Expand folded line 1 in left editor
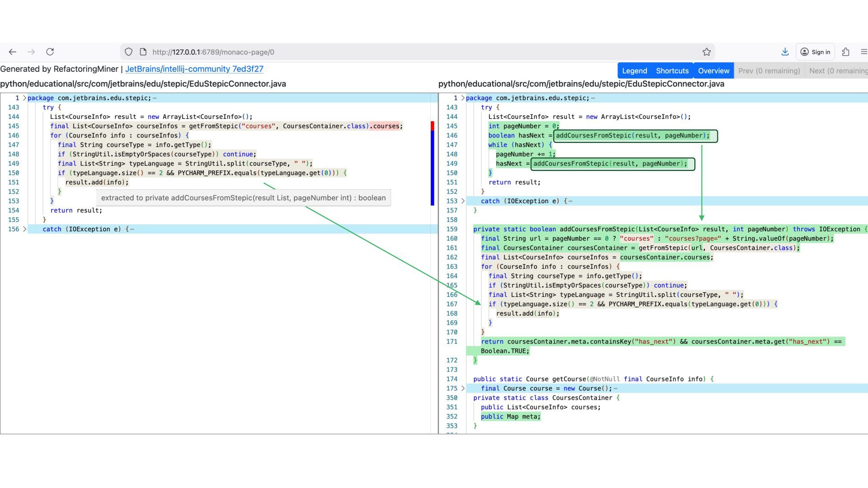This screenshot has width=868, height=488. (x=24, y=98)
